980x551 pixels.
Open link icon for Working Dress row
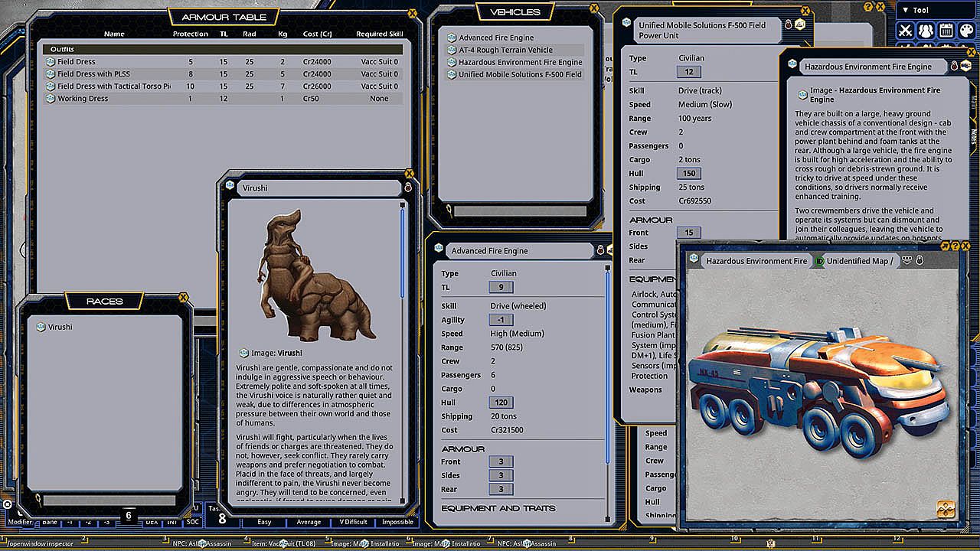(51, 99)
